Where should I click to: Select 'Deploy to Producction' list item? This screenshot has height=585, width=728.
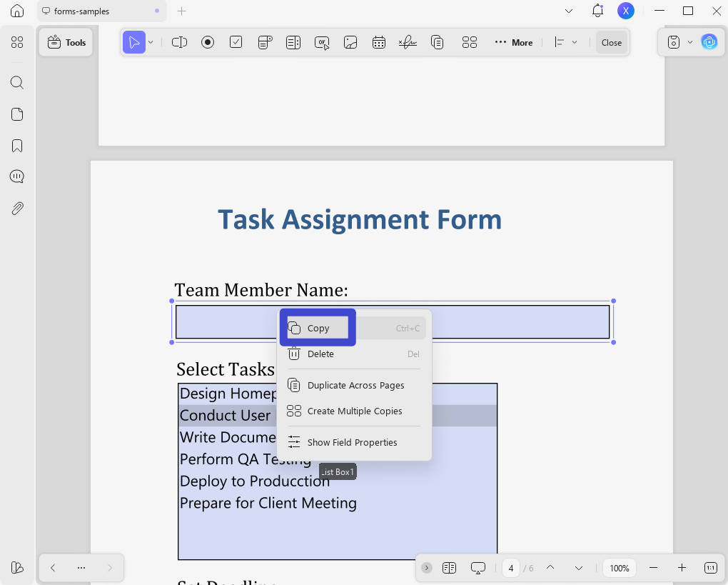pyautogui.click(x=338, y=481)
